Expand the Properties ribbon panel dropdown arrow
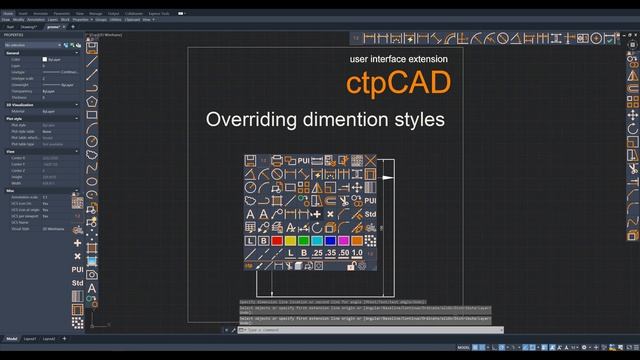640x360 pixels. 92,20
